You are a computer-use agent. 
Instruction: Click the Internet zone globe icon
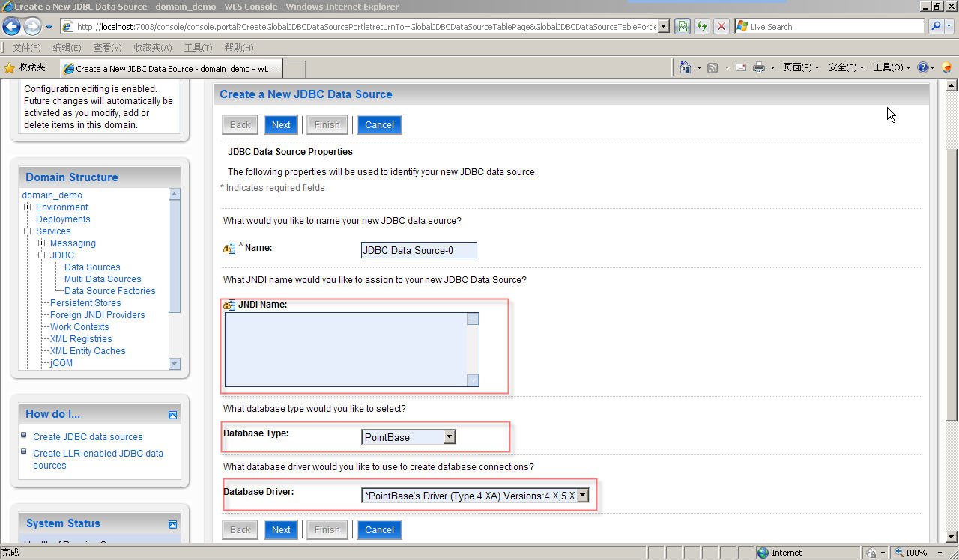coord(763,553)
